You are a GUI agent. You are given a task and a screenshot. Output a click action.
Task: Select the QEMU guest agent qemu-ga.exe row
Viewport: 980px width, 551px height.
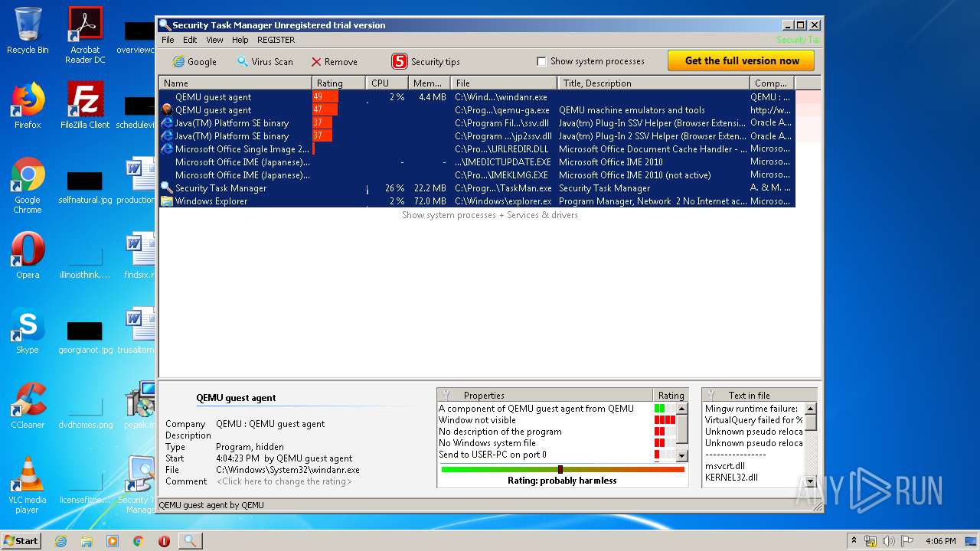477,110
